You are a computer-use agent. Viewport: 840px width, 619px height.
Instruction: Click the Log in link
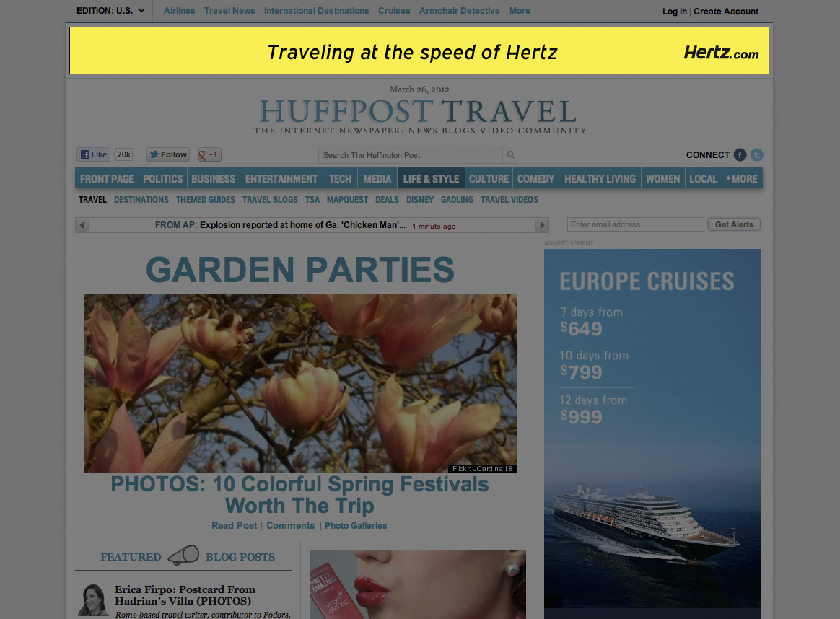click(675, 12)
